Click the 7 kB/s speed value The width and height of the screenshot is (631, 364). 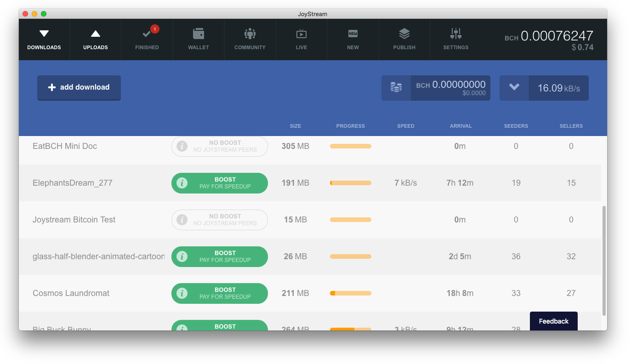(406, 183)
